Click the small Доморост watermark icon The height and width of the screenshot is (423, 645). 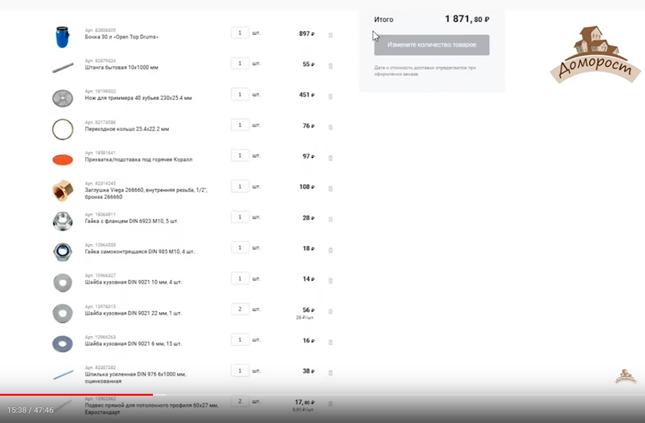pyautogui.click(x=625, y=376)
